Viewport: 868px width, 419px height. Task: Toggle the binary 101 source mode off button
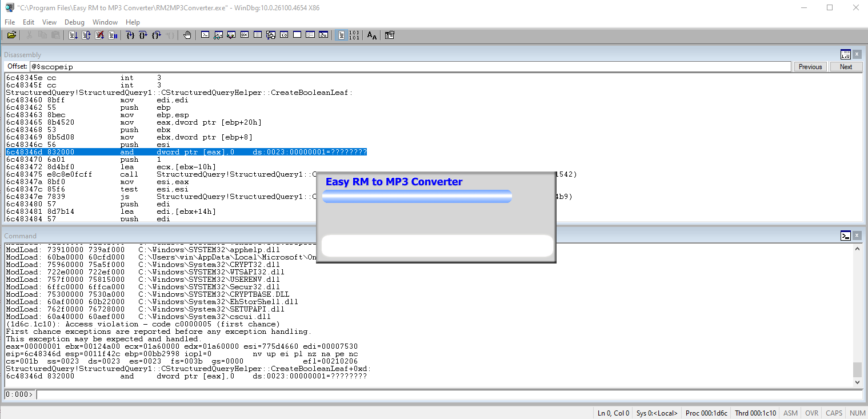(354, 35)
